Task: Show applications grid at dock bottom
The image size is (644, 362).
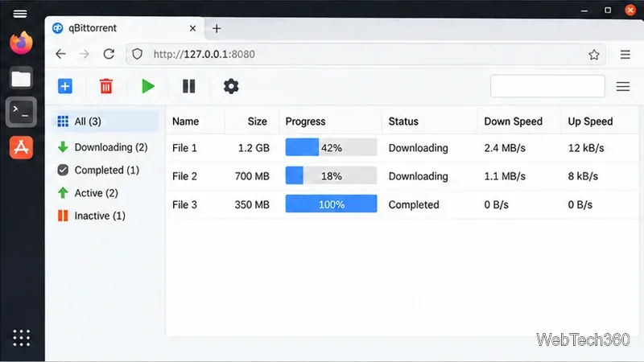Action: 22,338
